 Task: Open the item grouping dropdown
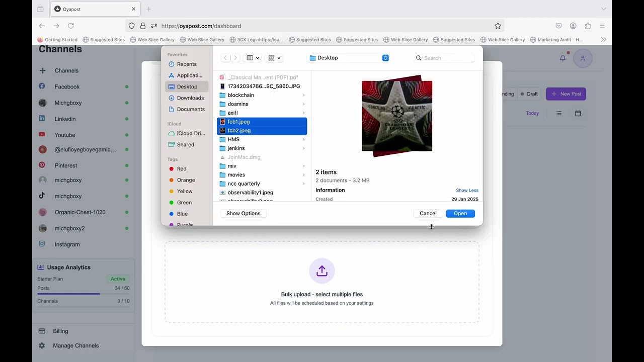[274, 58]
